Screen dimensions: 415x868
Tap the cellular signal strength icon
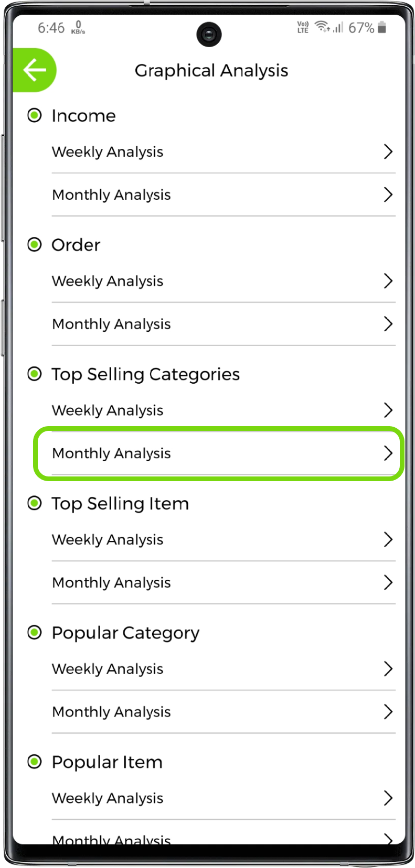point(338,27)
